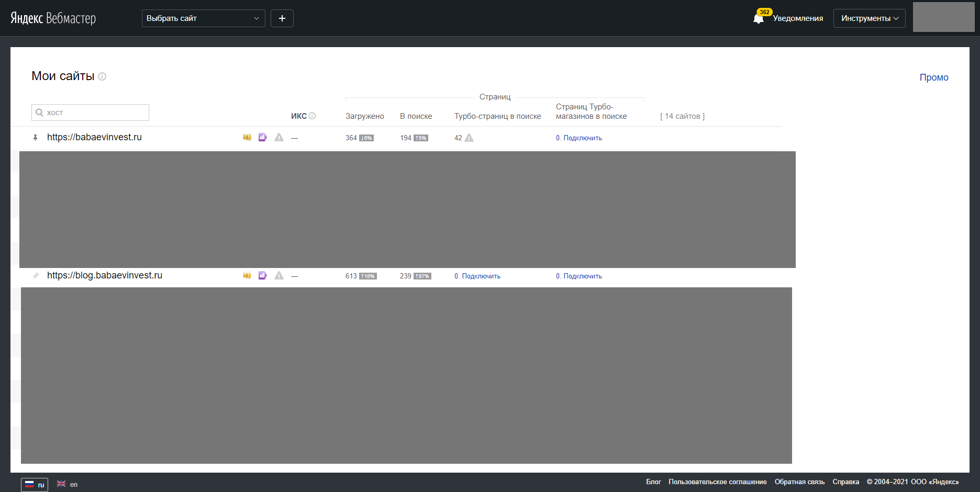Click loaded pages value 364 for babaevinvest.ru

click(x=351, y=138)
